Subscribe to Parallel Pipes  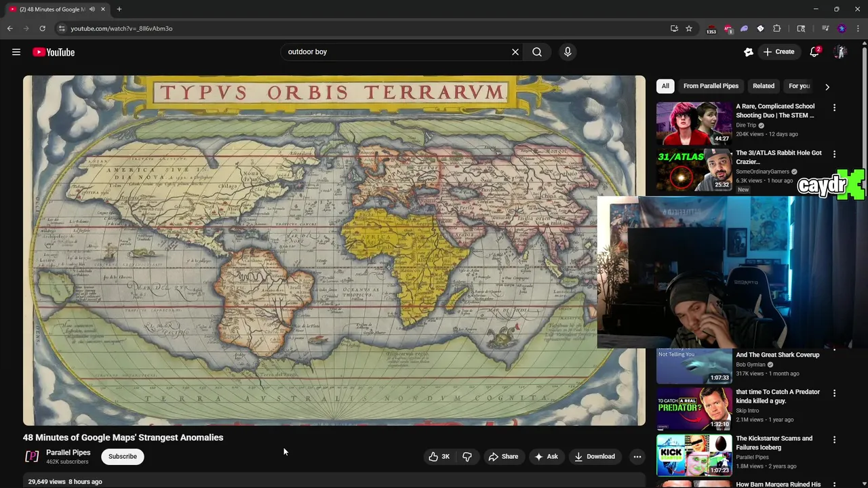[x=123, y=457]
